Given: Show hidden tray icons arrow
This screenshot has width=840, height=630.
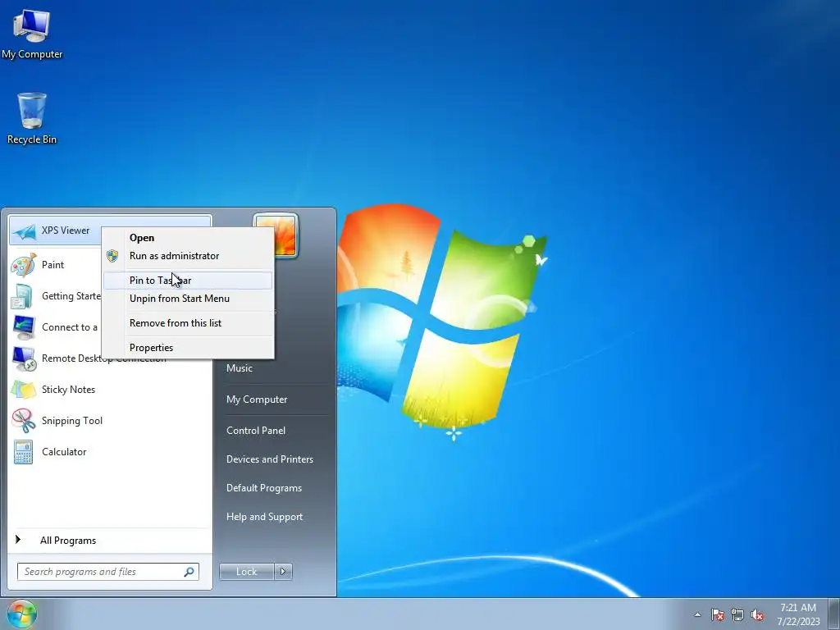Looking at the screenshot, I should coord(697,614).
